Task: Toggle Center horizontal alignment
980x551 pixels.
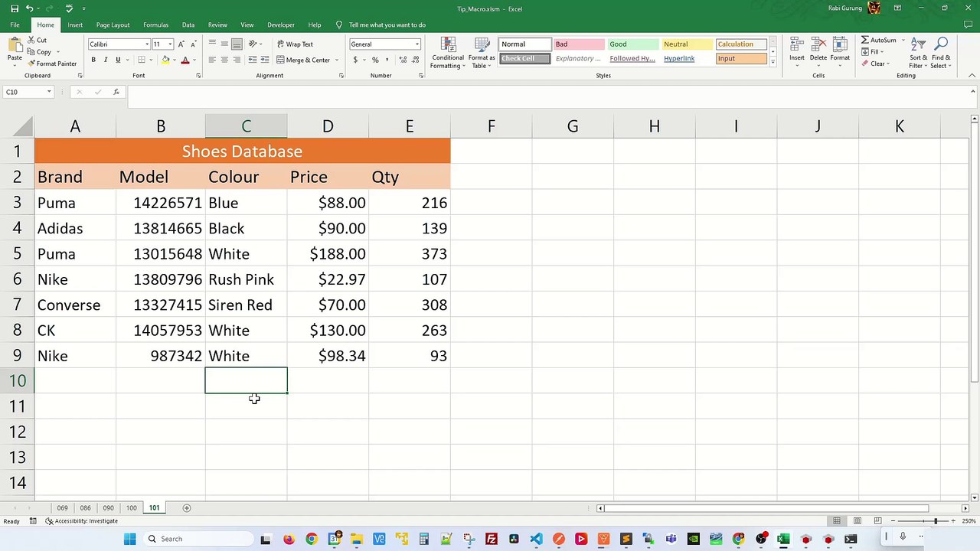Action: pyautogui.click(x=224, y=60)
